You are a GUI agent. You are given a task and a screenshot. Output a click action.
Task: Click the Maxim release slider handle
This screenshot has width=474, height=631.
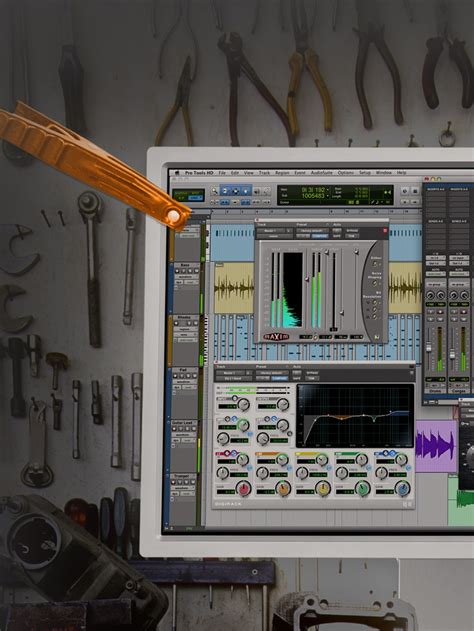tap(342, 312)
